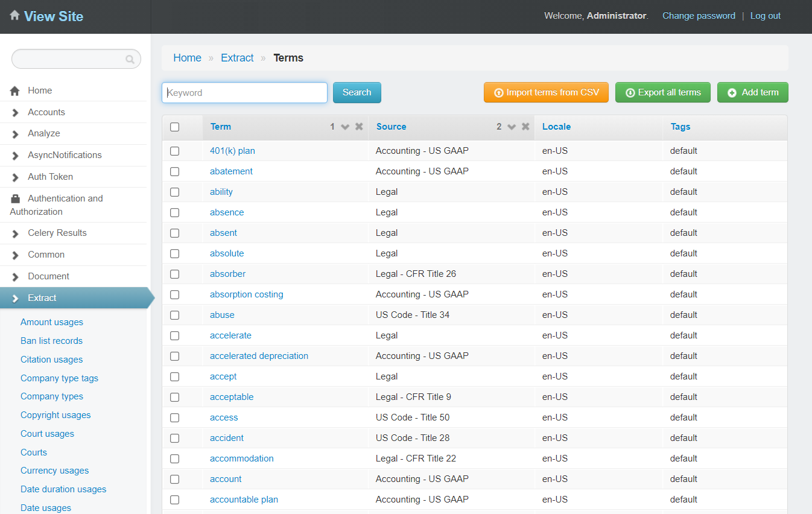The height and width of the screenshot is (514, 812).
Task: Open the accommodation term
Action: (x=242, y=458)
